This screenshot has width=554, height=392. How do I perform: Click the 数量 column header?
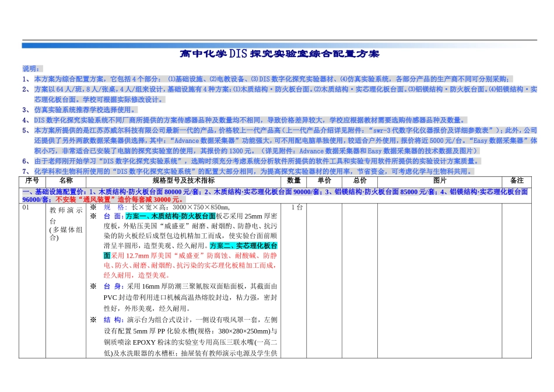pyautogui.click(x=293, y=181)
